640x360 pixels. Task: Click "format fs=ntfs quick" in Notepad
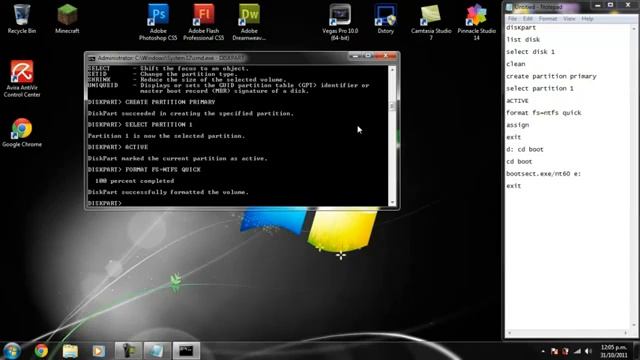click(x=544, y=113)
